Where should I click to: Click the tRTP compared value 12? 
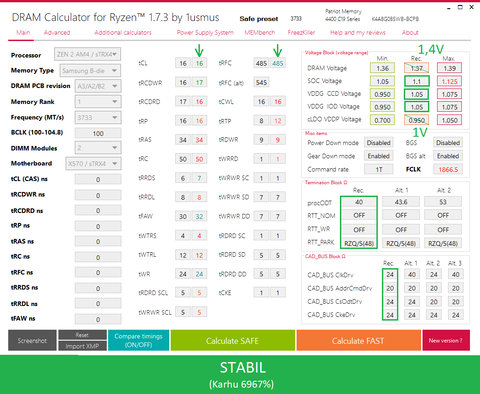point(278,121)
